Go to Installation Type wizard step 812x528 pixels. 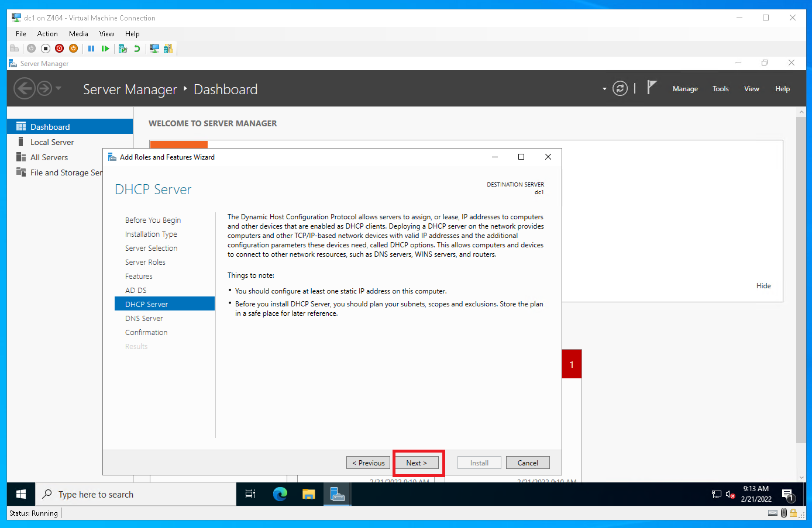click(151, 234)
